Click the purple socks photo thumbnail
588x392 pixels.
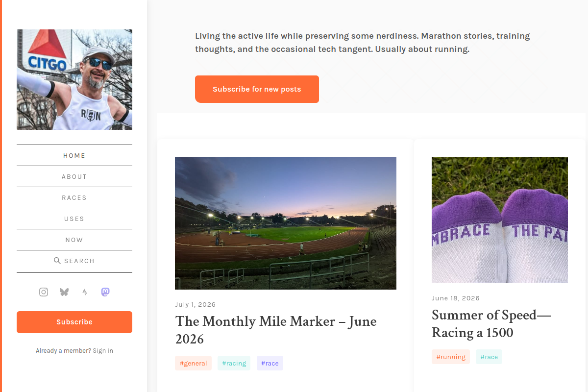click(x=500, y=220)
